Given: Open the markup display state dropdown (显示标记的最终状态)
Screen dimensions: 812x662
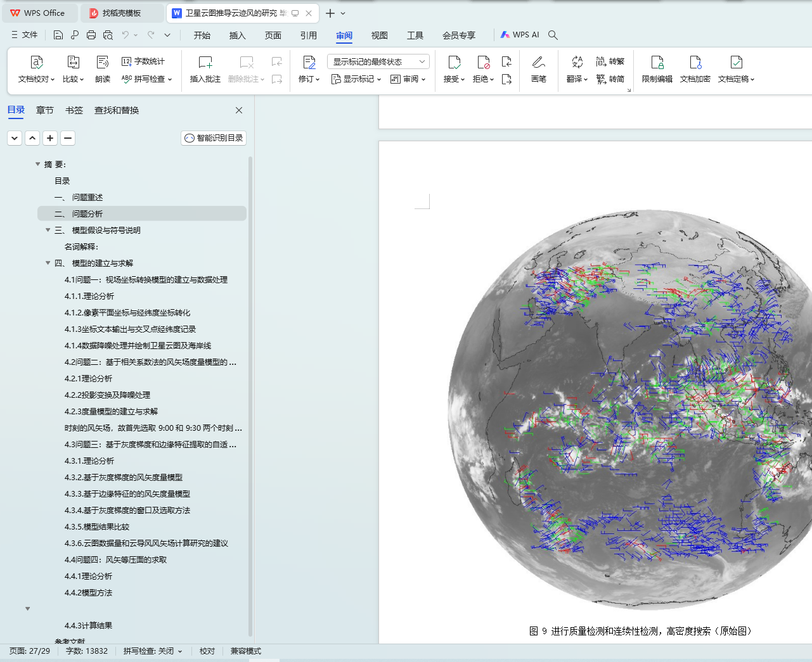Looking at the screenshot, I should (x=378, y=61).
